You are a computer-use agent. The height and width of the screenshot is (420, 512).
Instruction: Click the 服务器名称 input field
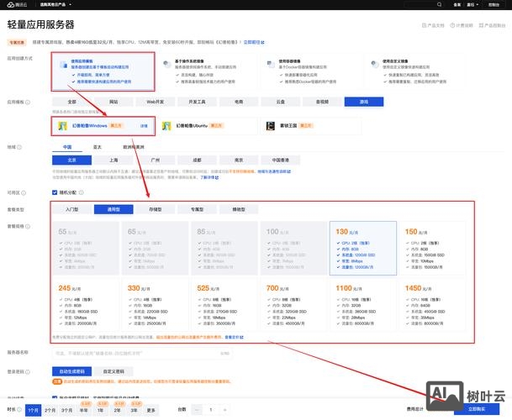click(139, 353)
